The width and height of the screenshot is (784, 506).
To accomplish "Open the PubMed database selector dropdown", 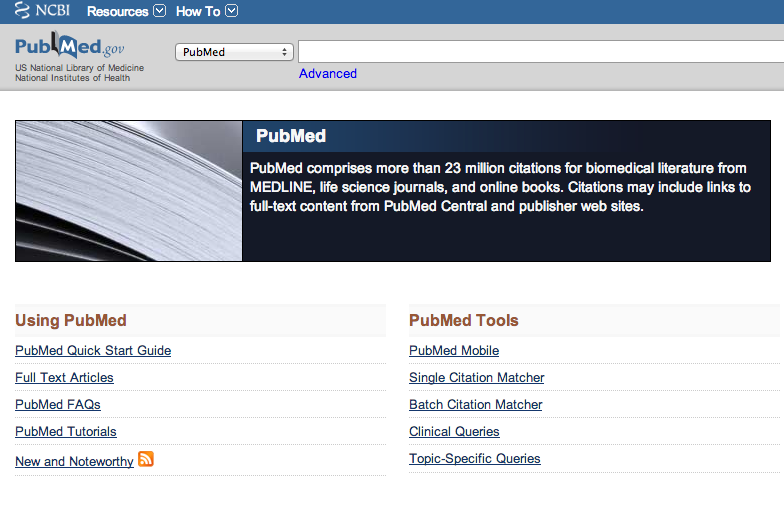I will coord(234,52).
